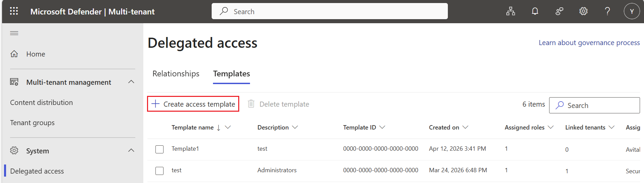Viewport: 644px width, 183px height.
Task: Click the templates table Search field
Action: click(x=594, y=105)
